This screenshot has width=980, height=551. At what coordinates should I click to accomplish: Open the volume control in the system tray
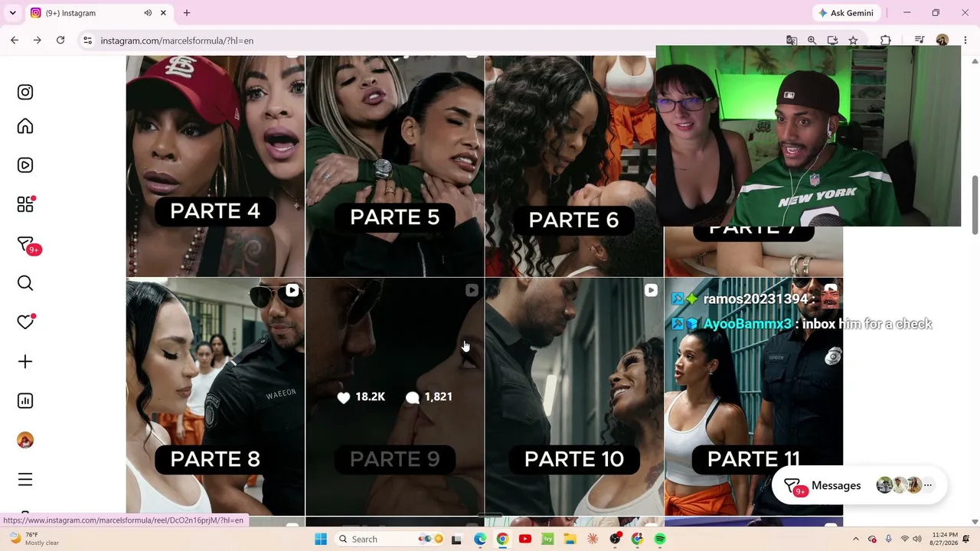click(918, 539)
